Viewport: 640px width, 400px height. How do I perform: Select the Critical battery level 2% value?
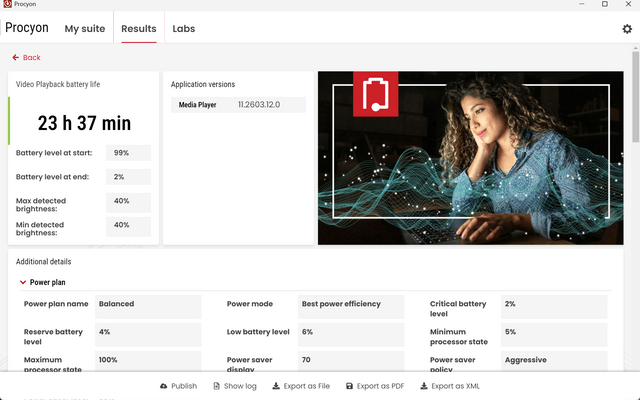coord(554,307)
